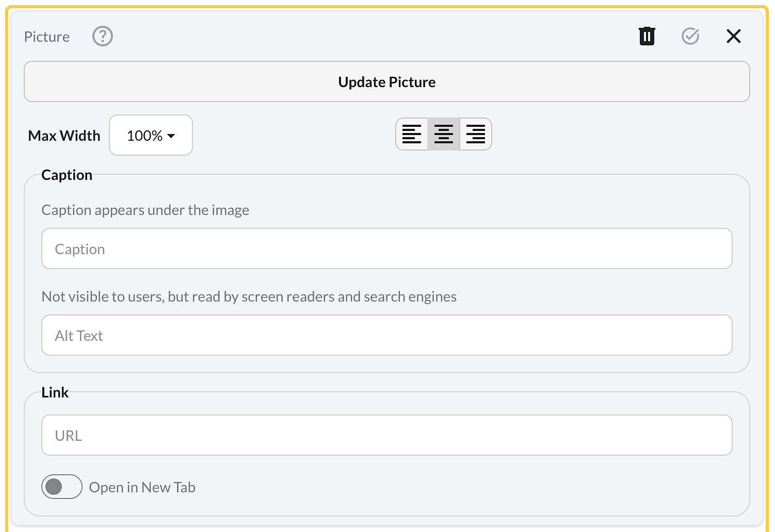Click the "Caption appears under the image" hint
Screen dimensions: 775x532
click(x=145, y=210)
